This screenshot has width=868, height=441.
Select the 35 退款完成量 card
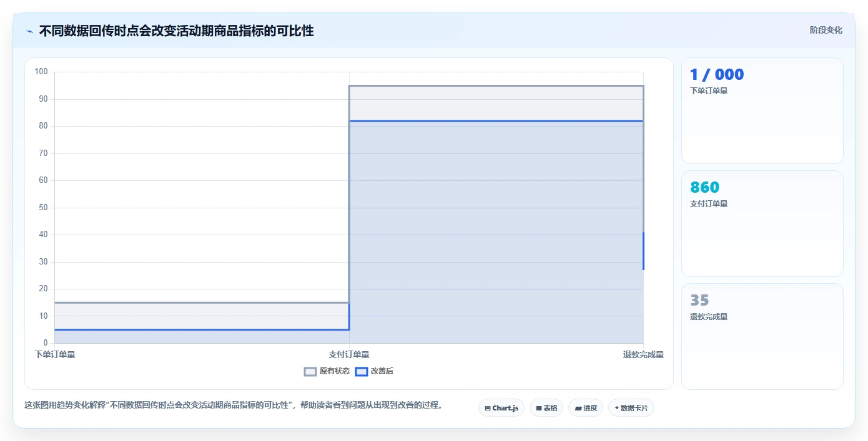tap(762, 337)
